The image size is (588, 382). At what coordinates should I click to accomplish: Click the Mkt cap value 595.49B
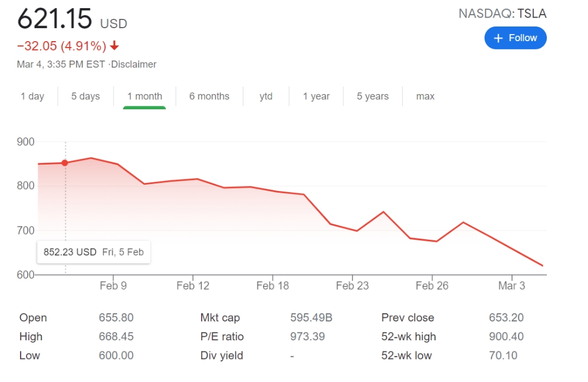[x=311, y=317]
